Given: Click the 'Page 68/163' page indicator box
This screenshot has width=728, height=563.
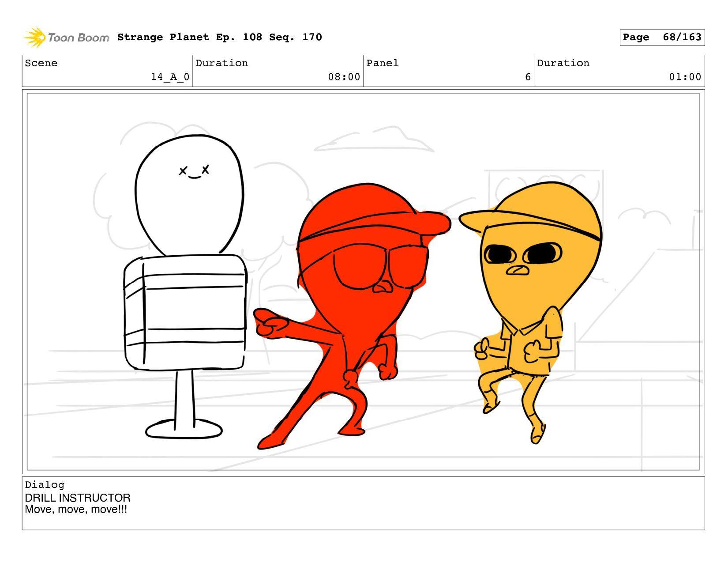Looking at the screenshot, I should tap(662, 37).
